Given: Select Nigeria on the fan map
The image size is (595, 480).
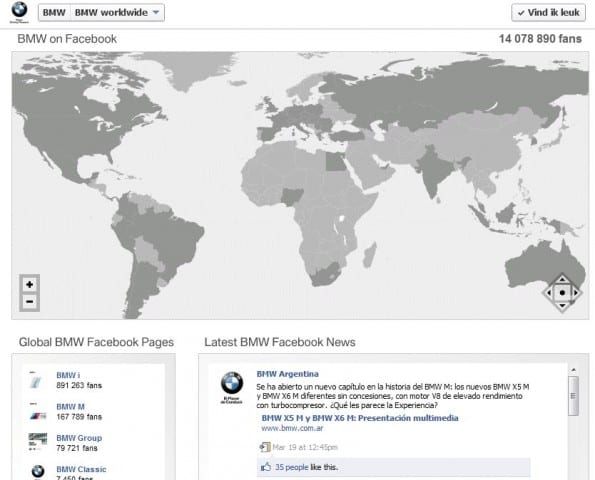Looking at the screenshot, I should tap(292, 197).
